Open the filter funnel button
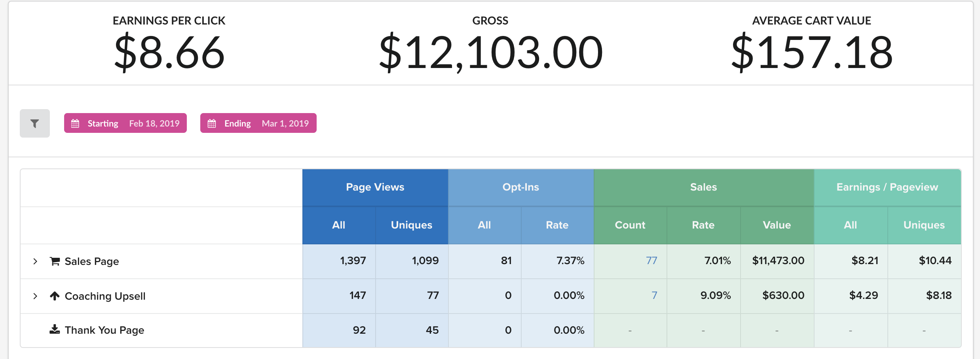The image size is (980, 359). point(35,123)
